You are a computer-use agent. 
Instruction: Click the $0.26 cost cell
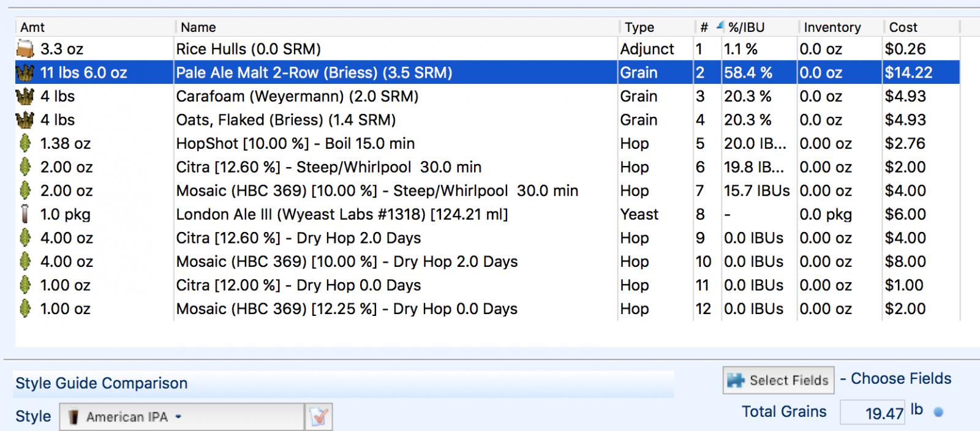905,49
